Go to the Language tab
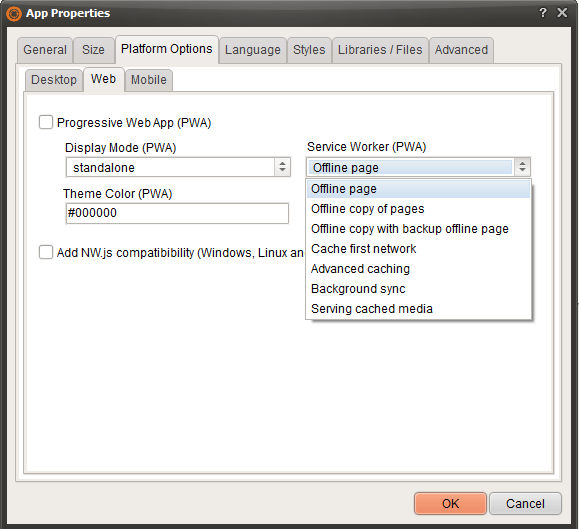This screenshot has height=529, width=579. click(253, 50)
